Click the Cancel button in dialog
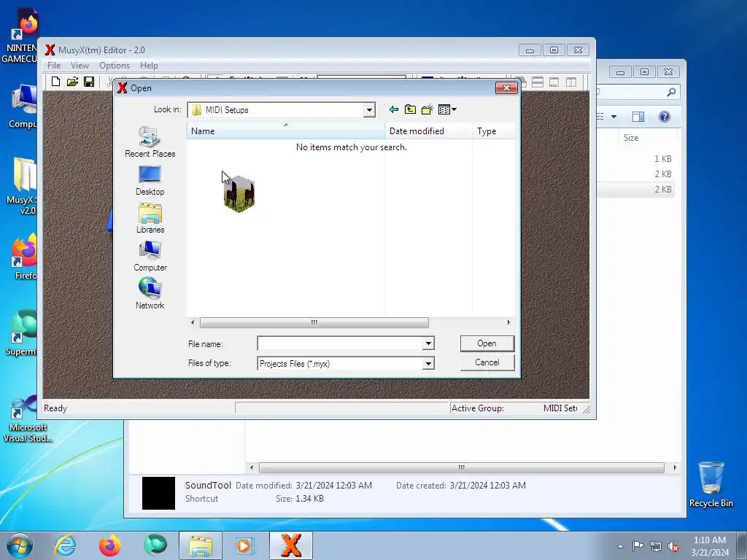Screen dimensions: 747x560 pos(487,362)
